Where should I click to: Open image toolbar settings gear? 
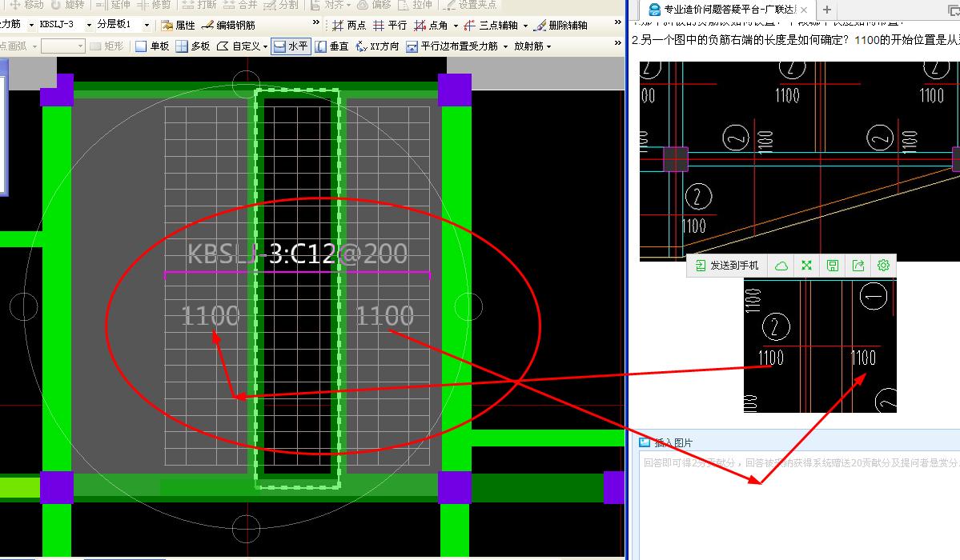pos(883,266)
